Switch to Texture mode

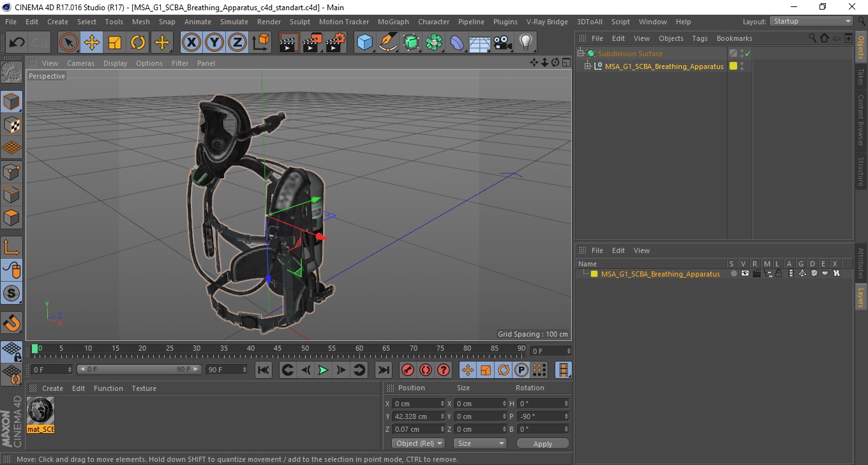tap(11, 125)
